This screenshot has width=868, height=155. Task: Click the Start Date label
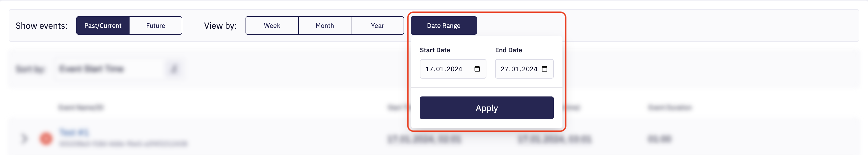(x=435, y=50)
